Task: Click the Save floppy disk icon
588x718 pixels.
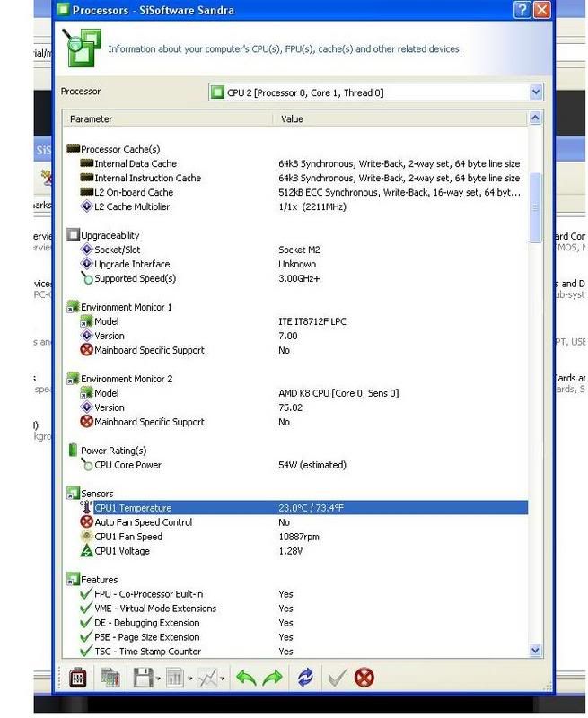Action: pyautogui.click(x=143, y=678)
